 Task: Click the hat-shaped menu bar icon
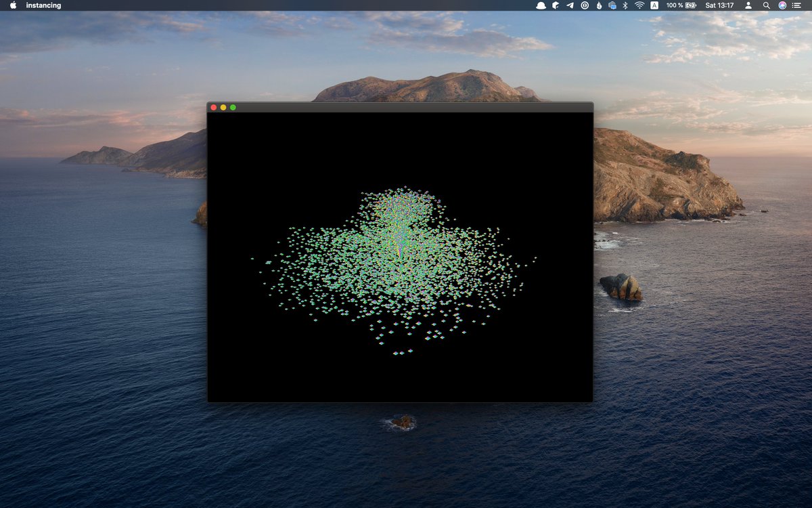[x=541, y=5]
